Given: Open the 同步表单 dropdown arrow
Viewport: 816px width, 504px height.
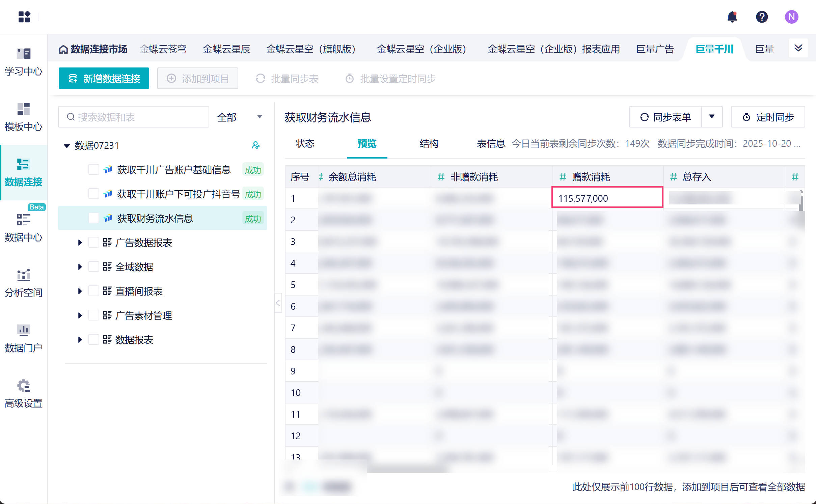Looking at the screenshot, I should tap(712, 117).
